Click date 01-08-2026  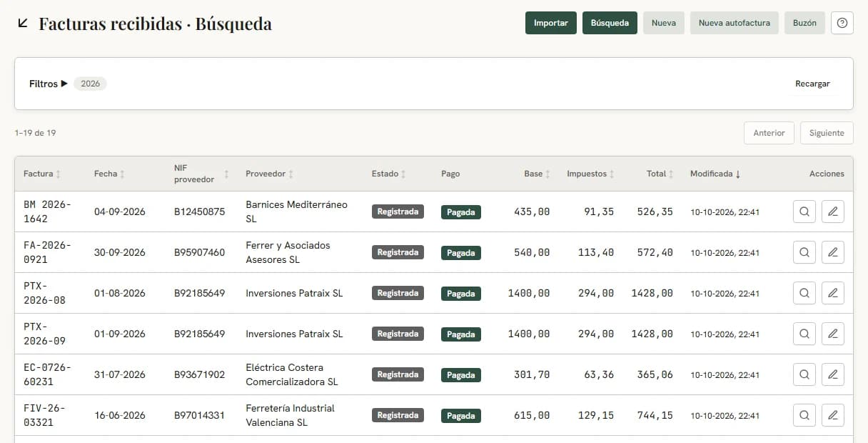(x=120, y=293)
